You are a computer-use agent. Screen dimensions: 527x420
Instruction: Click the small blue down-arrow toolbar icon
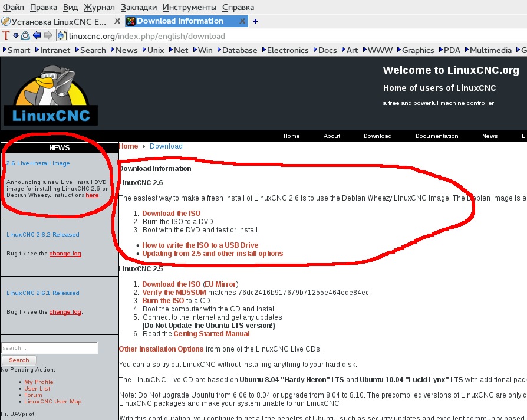click(16, 35)
